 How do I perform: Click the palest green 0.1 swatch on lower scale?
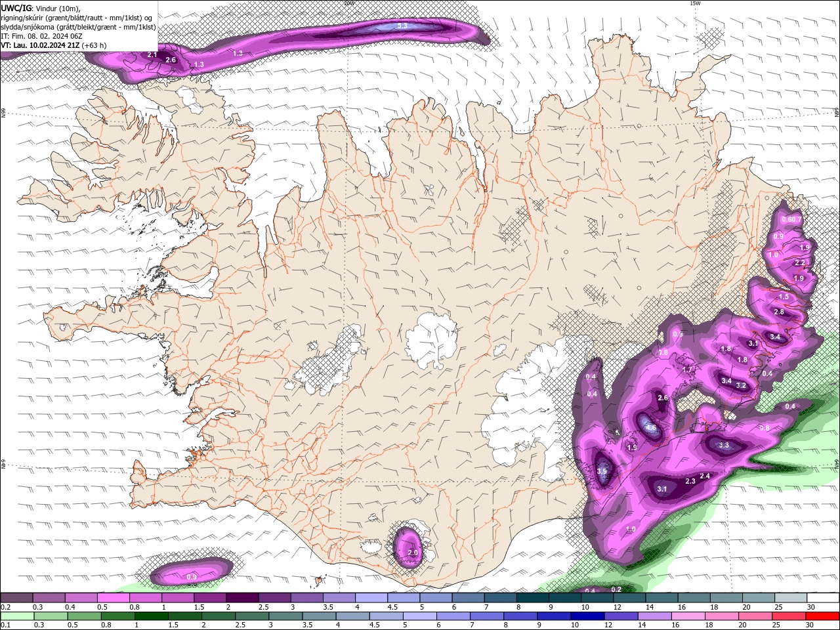16,616
